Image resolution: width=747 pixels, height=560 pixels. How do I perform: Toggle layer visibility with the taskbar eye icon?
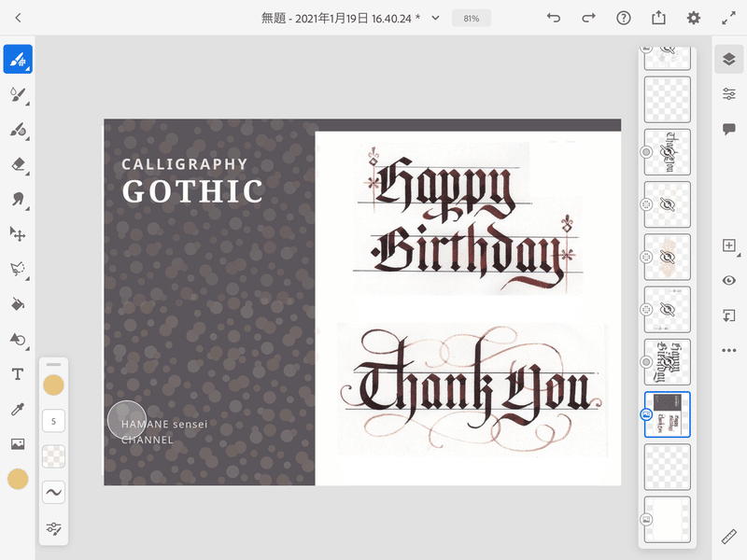point(729,281)
